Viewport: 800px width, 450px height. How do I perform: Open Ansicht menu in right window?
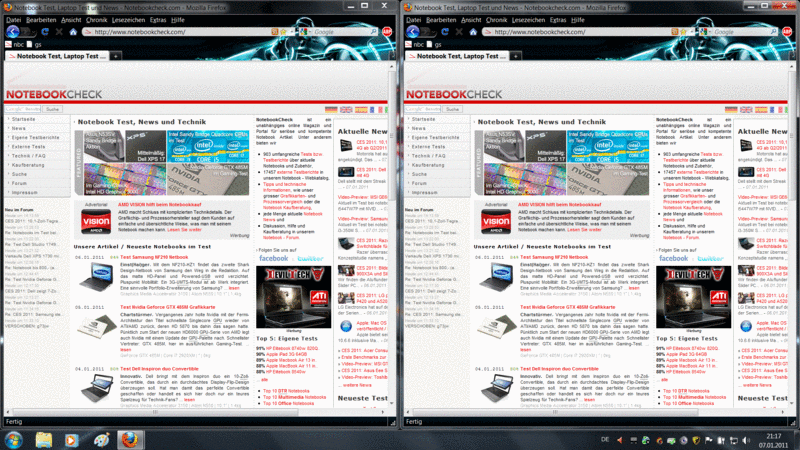coord(471,20)
